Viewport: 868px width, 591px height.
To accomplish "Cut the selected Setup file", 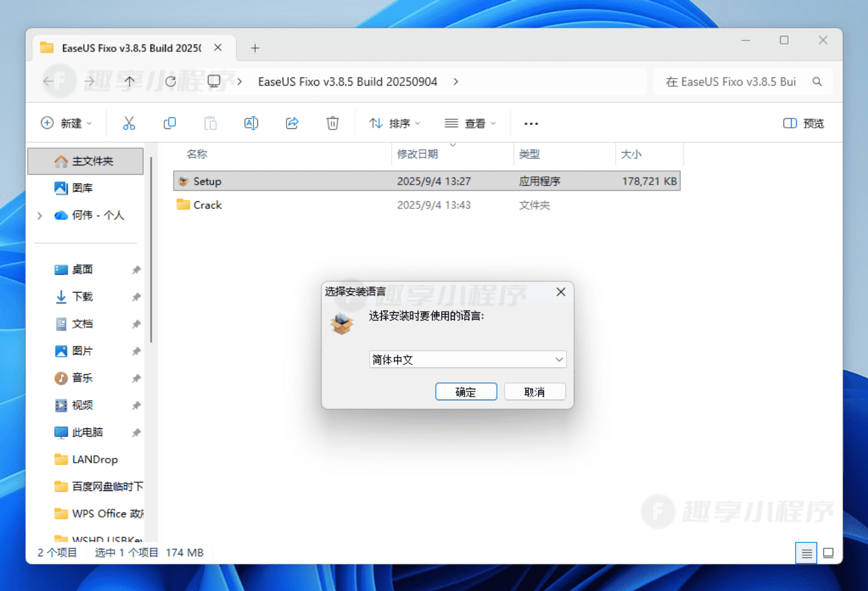I will pyautogui.click(x=129, y=123).
